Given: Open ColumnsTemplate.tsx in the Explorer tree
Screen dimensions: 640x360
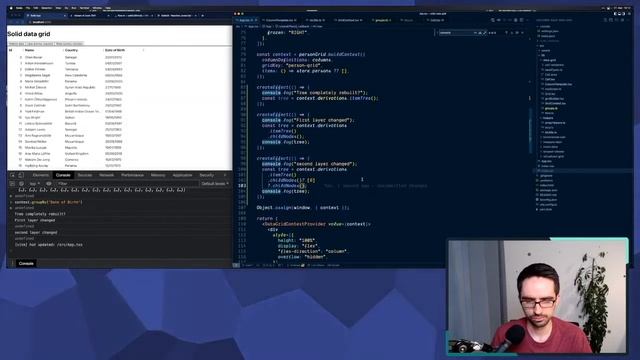Looking at the screenshot, I should [x=558, y=84].
